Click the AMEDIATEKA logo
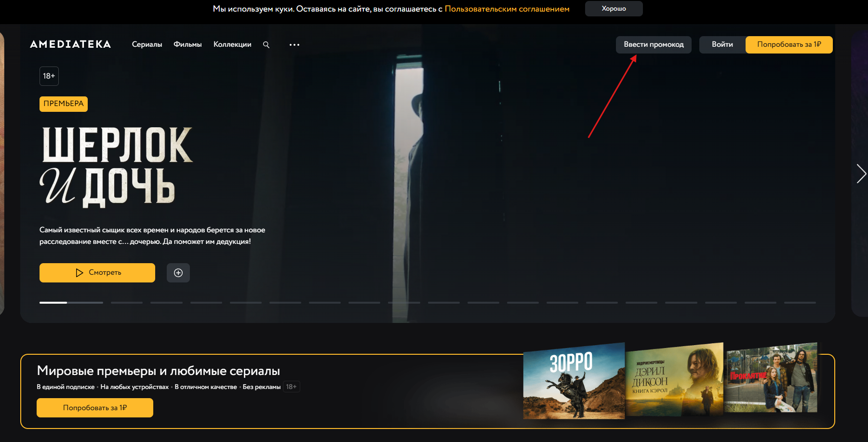 pyautogui.click(x=70, y=44)
